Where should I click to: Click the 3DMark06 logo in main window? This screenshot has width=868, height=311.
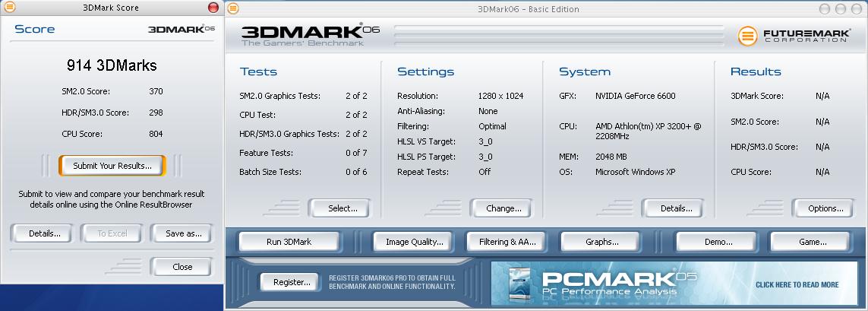(310, 34)
